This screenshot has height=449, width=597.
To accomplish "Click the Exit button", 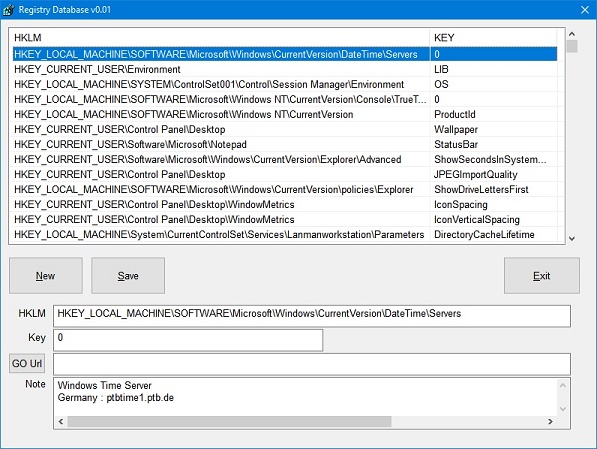I will [542, 275].
